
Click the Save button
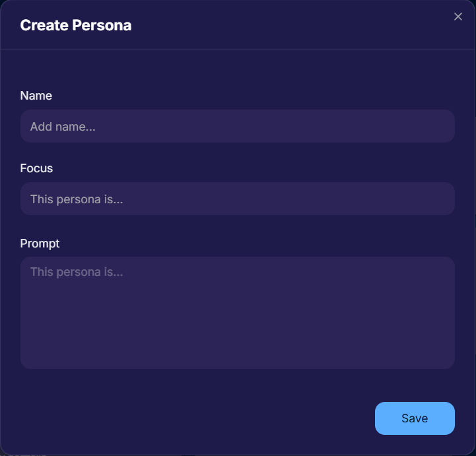(x=415, y=418)
